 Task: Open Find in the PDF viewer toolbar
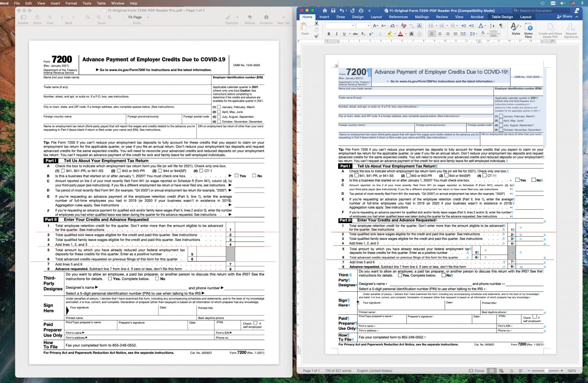click(50, 17)
